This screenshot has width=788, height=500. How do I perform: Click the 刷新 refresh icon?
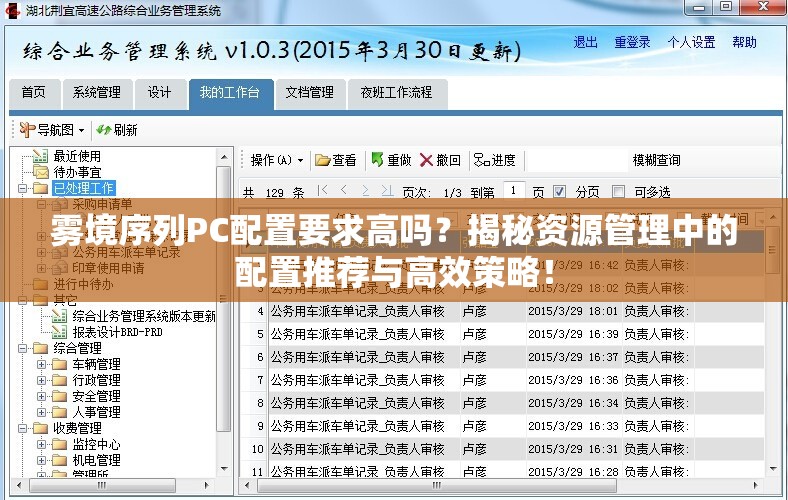point(104,130)
